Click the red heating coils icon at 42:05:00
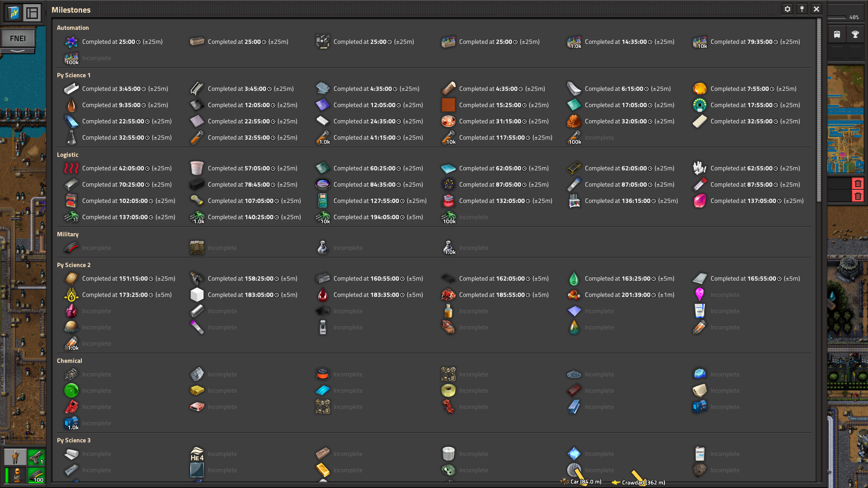Screen dimensions: 868x488 71,169
